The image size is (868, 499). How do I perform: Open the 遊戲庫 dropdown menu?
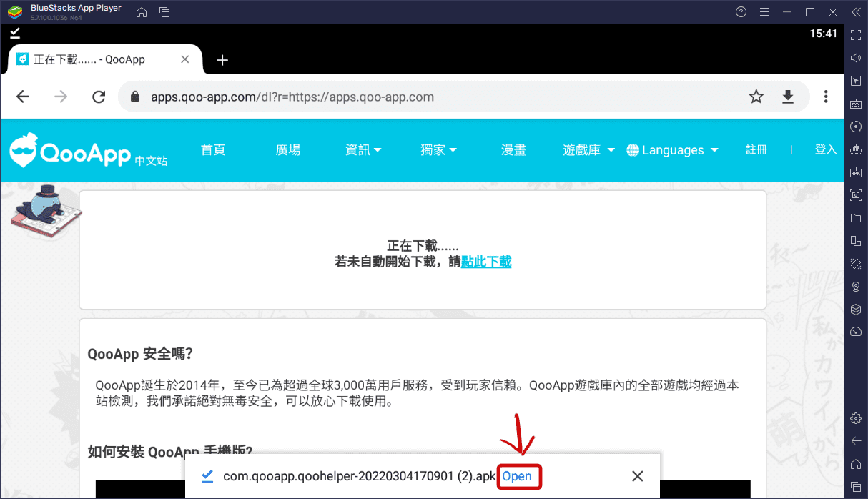pos(588,149)
